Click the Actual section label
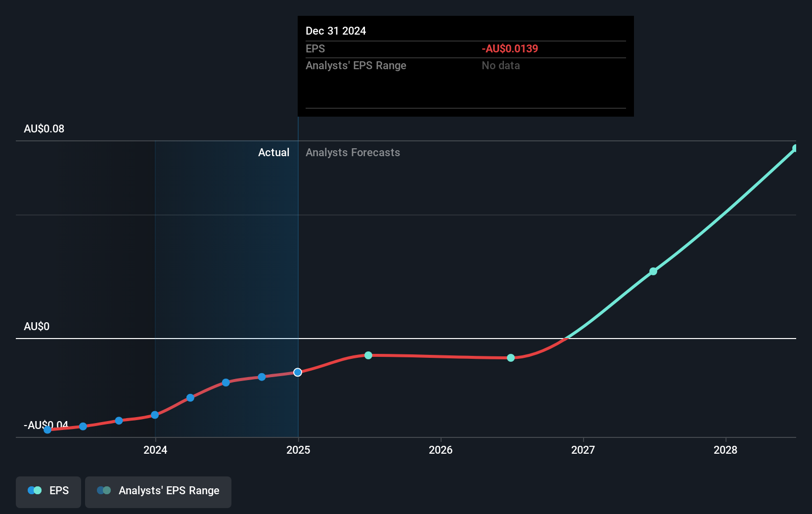812x514 pixels. [x=274, y=153]
